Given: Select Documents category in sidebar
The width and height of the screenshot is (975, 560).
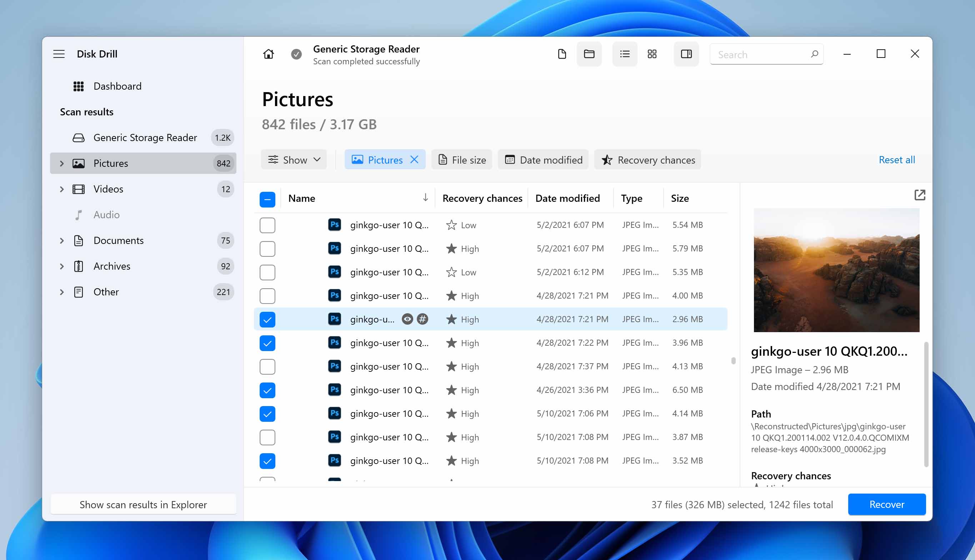Looking at the screenshot, I should (x=143, y=240).
